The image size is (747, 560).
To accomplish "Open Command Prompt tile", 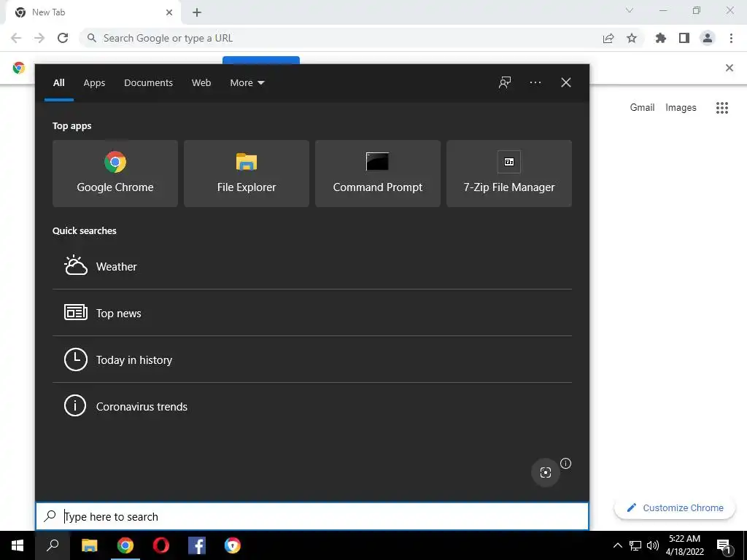I will tap(378, 174).
